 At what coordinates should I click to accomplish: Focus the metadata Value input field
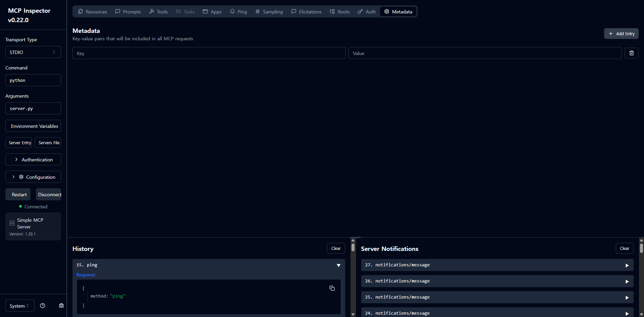(485, 53)
